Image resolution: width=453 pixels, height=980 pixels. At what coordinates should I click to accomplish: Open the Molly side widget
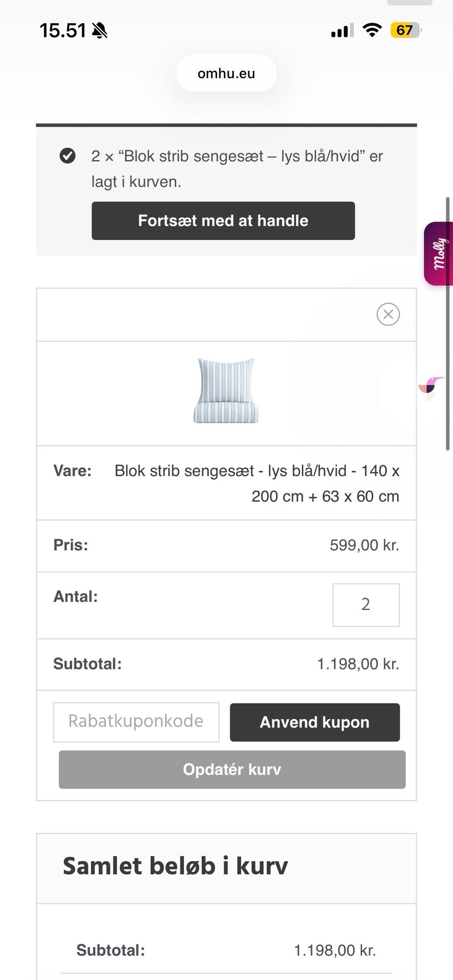pos(439,254)
